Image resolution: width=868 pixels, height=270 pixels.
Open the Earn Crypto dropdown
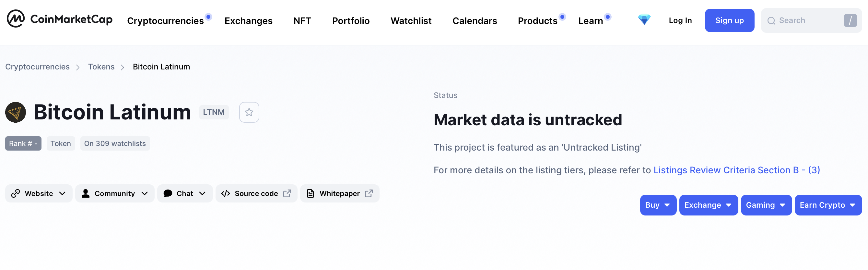coord(828,205)
